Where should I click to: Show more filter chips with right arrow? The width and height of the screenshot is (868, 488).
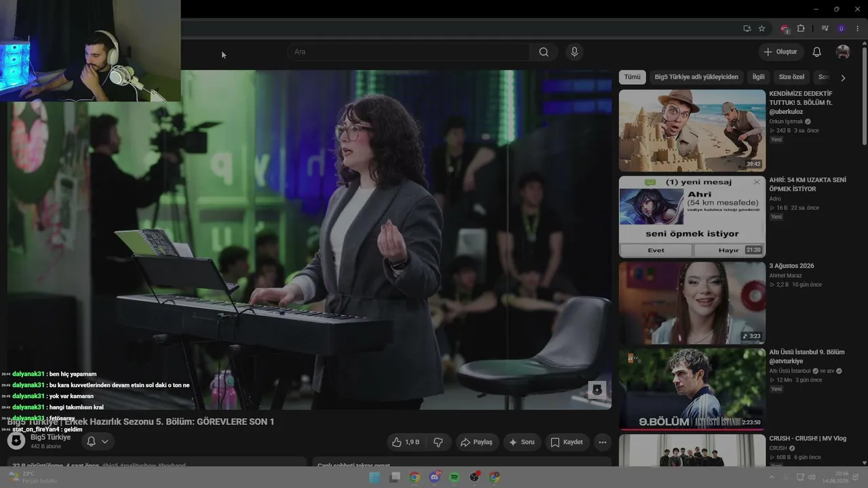tap(843, 78)
